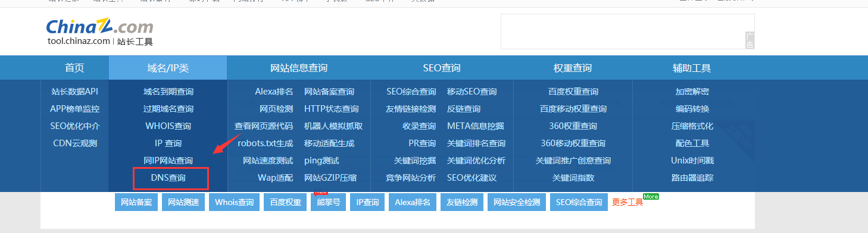868x233 pixels.
Task: Click SEO优化中介 link
Action: pos(74,126)
